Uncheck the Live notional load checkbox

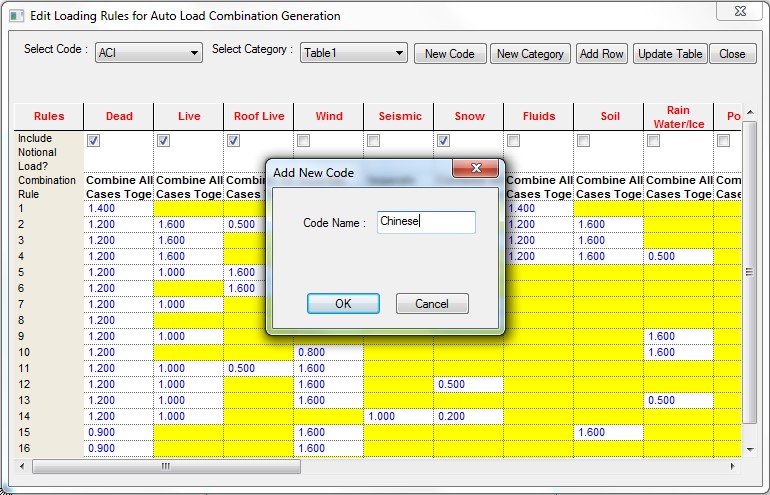point(163,141)
